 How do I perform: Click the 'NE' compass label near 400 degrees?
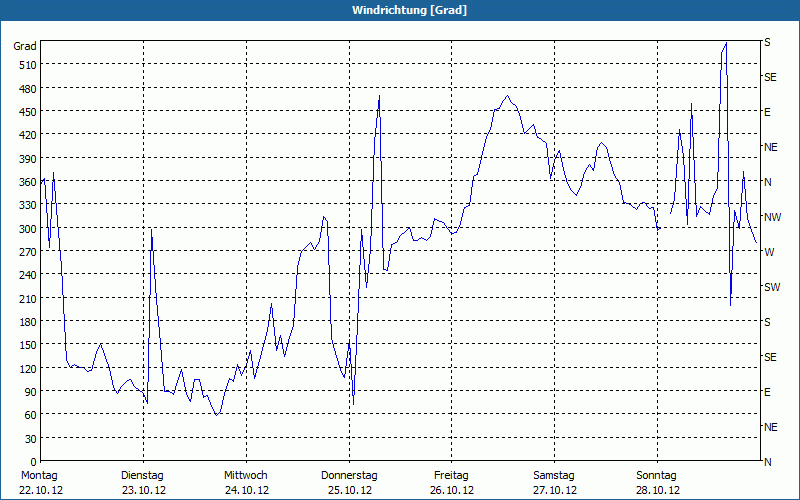tap(770, 147)
